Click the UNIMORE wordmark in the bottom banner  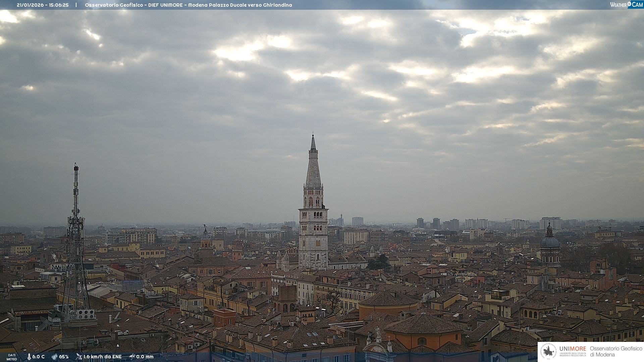pos(573,349)
